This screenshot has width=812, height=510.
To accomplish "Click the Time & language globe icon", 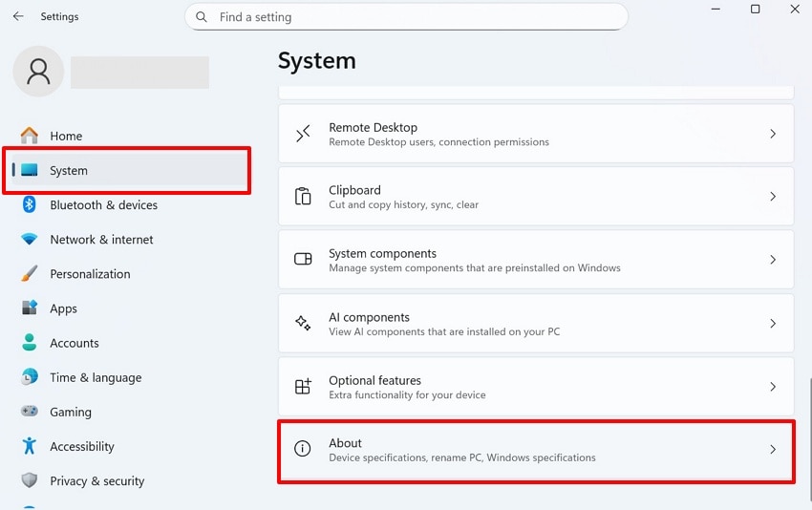I will tap(30, 376).
